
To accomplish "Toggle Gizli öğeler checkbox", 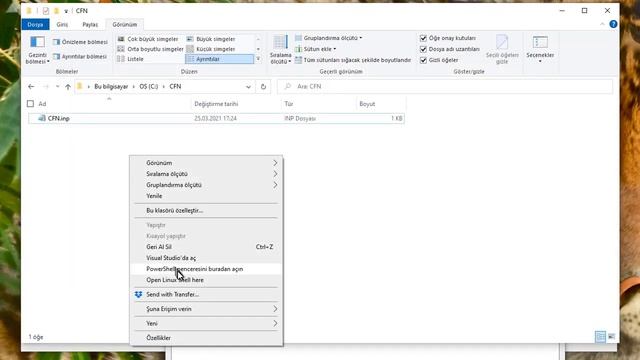I will point(423,60).
